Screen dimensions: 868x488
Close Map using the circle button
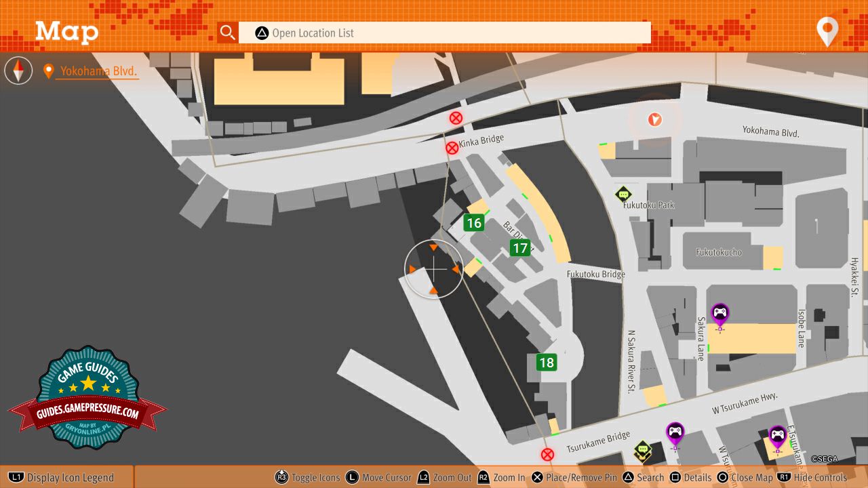[x=745, y=478]
